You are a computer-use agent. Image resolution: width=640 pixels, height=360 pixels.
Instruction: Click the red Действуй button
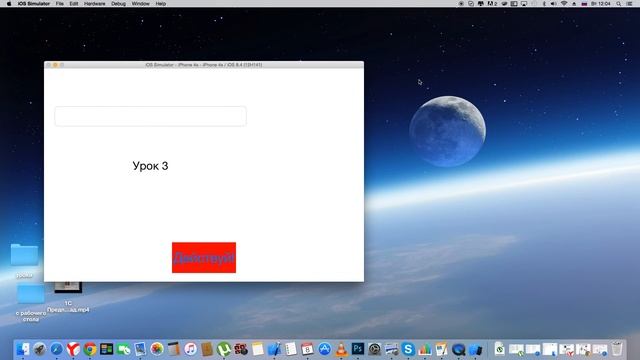(204, 258)
